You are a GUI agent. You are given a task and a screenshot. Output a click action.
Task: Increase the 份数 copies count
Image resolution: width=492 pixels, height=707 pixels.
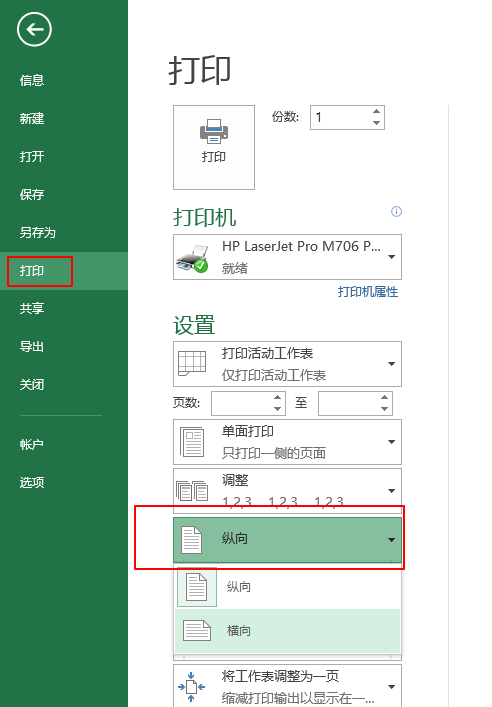[377, 112]
